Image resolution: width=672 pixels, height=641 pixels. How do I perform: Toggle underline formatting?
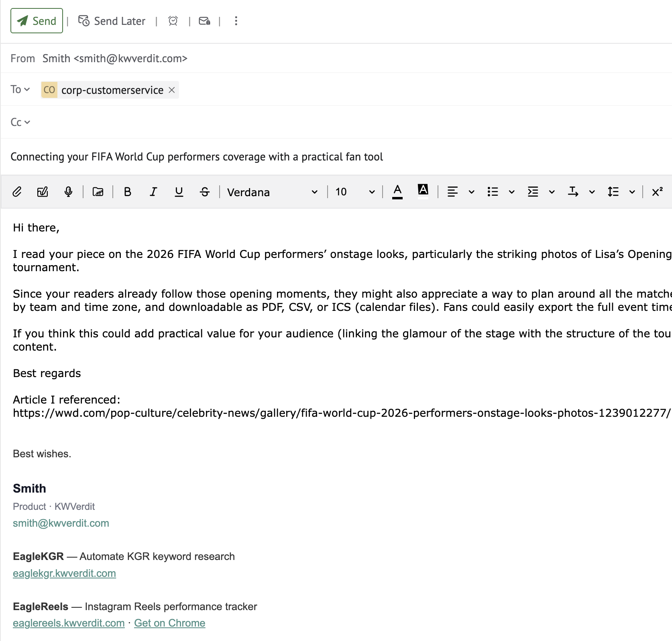click(179, 192)
